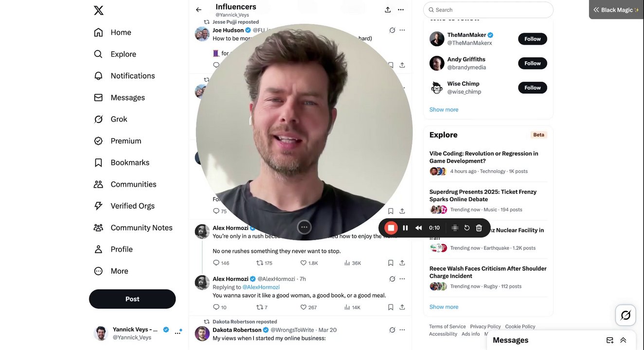The image size is (644, 350).
Task: Delete the current recording with trash icon
Action: [x=479, y=227]
